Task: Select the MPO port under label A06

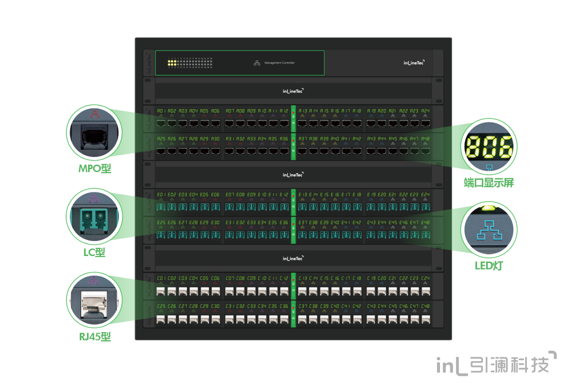Action: [x=216, y=124]
